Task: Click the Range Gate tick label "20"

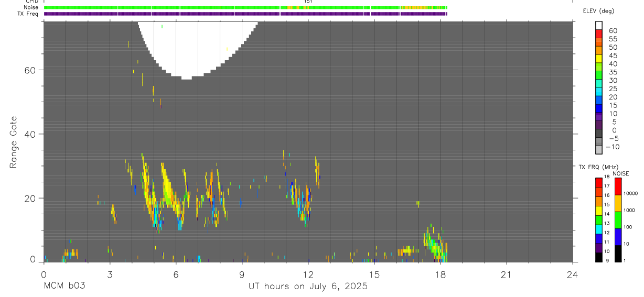Action: (x=30, y=198)
